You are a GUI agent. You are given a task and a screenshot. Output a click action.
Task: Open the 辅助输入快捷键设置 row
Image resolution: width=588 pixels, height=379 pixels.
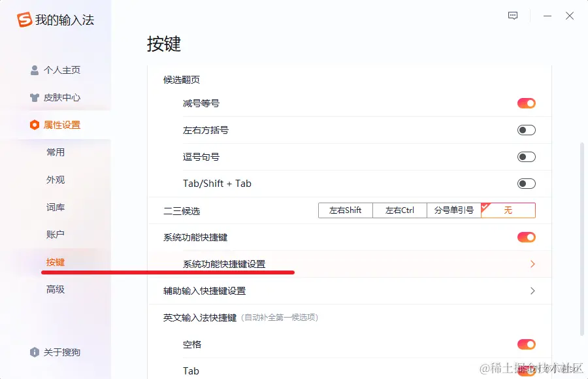click(x=350, y=291)
